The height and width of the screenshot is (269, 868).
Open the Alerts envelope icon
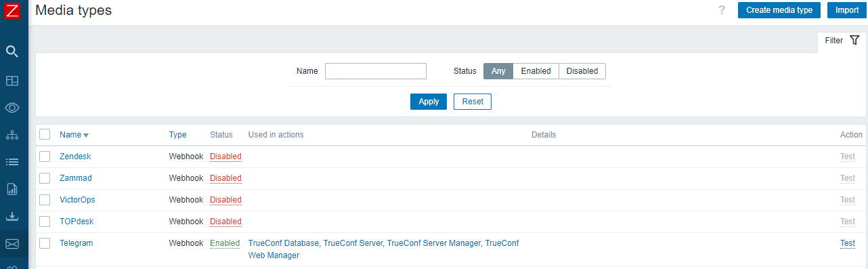click(12, 244)
